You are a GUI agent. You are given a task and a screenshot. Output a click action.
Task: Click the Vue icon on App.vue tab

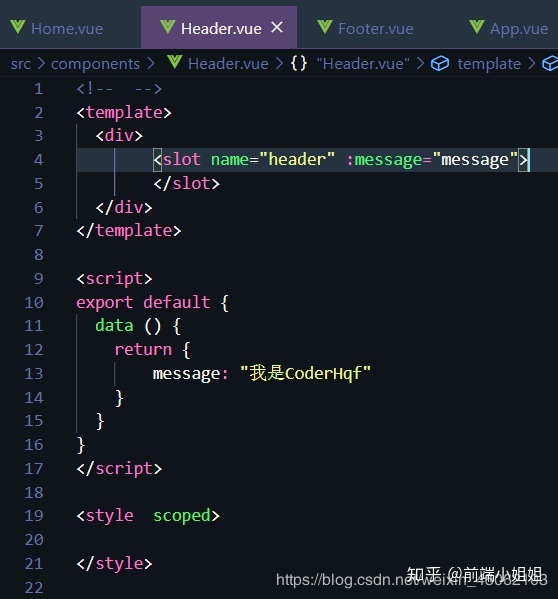pyautogui.click(x=477, y=27)
